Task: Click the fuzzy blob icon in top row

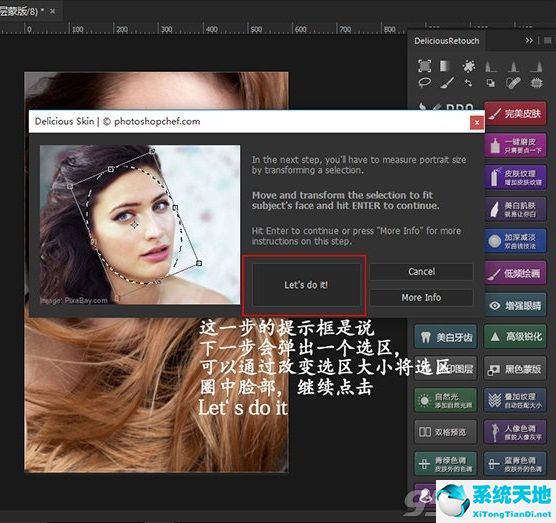Action: tap(536, 83)
